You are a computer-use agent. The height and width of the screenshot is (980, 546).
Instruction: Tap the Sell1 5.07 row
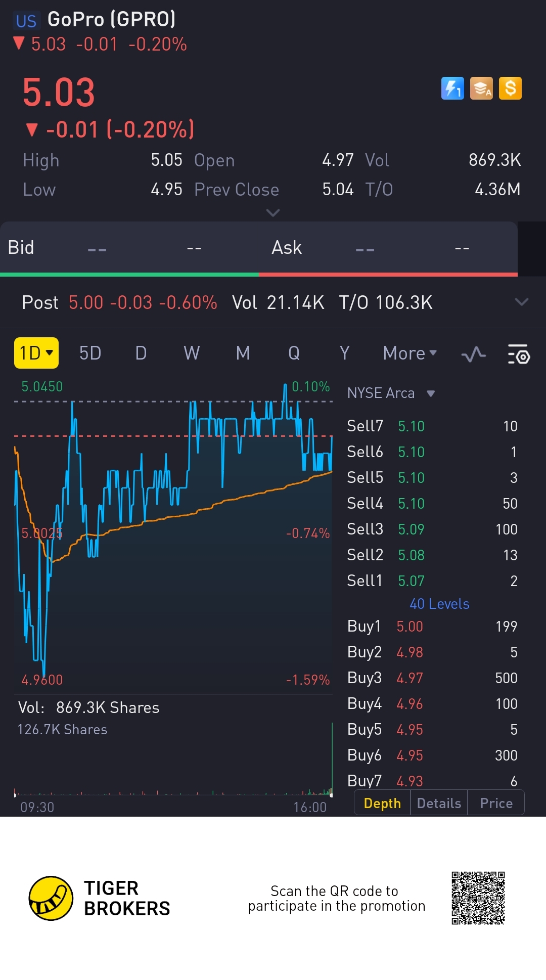(432, 581)
